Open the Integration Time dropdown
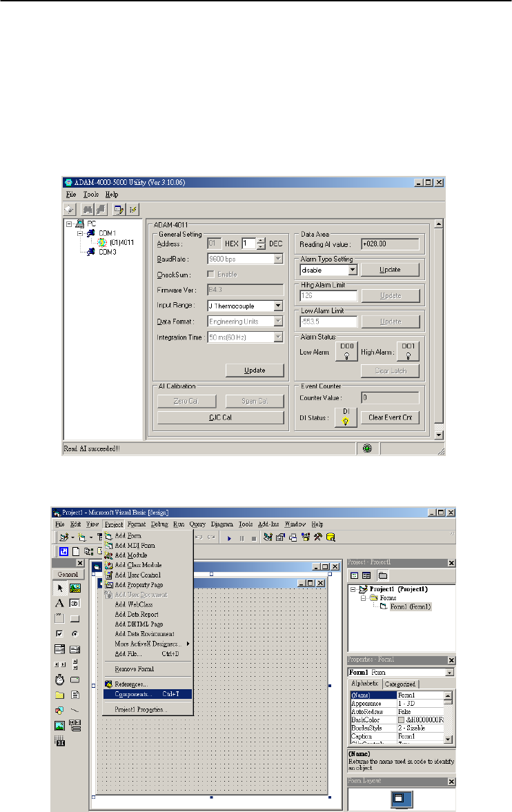Image resolution: width=512 pixels, height=812 pixels. [278, 337]
